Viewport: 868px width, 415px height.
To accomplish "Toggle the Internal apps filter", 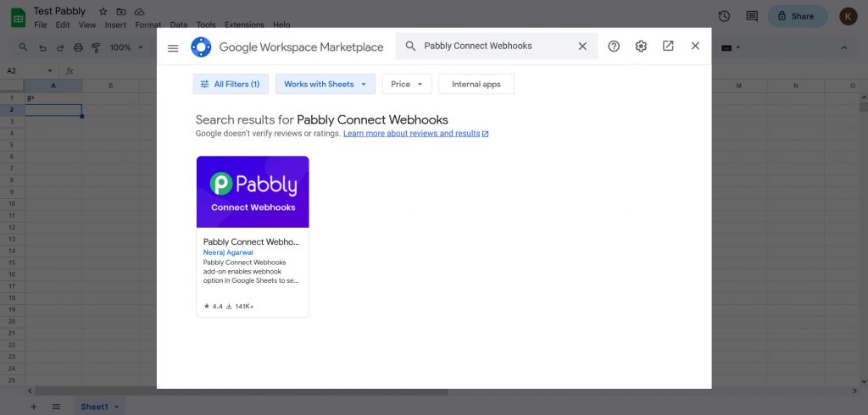I will tap(476, 84).
